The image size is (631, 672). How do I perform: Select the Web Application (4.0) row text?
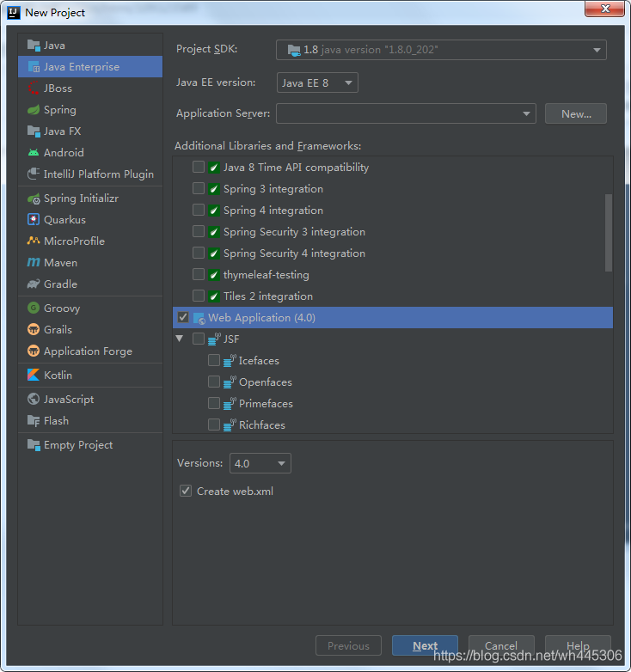tap(261, 318)
